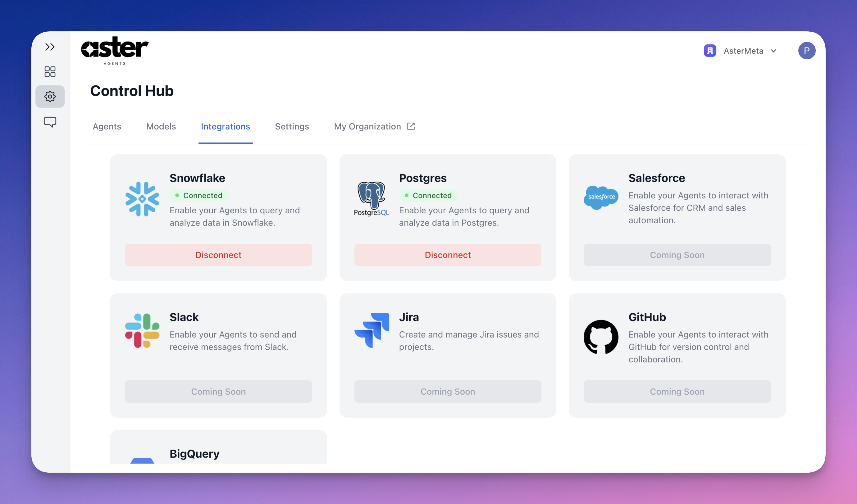This screenshot has width=857, height=504.
Task: Click Coming Soon button on Jira card
Action: pos(448,392)
